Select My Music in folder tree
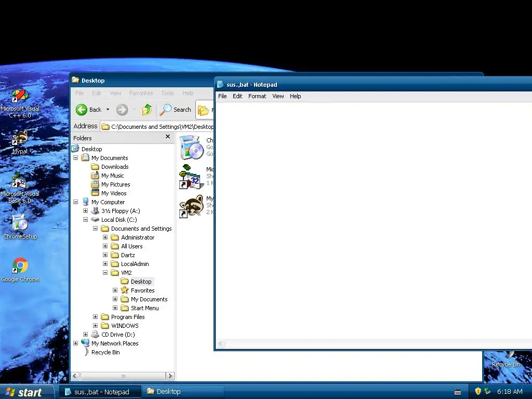The image size is (532, 399). [108, 176]
